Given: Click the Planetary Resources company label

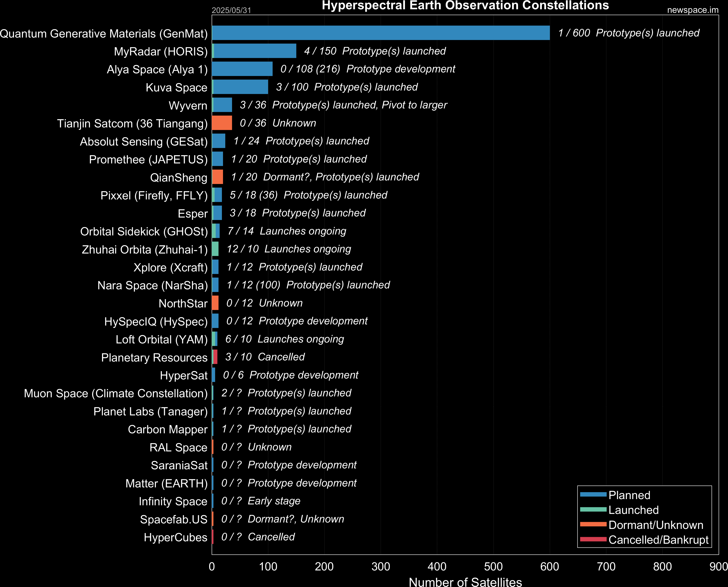Looking at the screenshot, I should pos(154,357).
